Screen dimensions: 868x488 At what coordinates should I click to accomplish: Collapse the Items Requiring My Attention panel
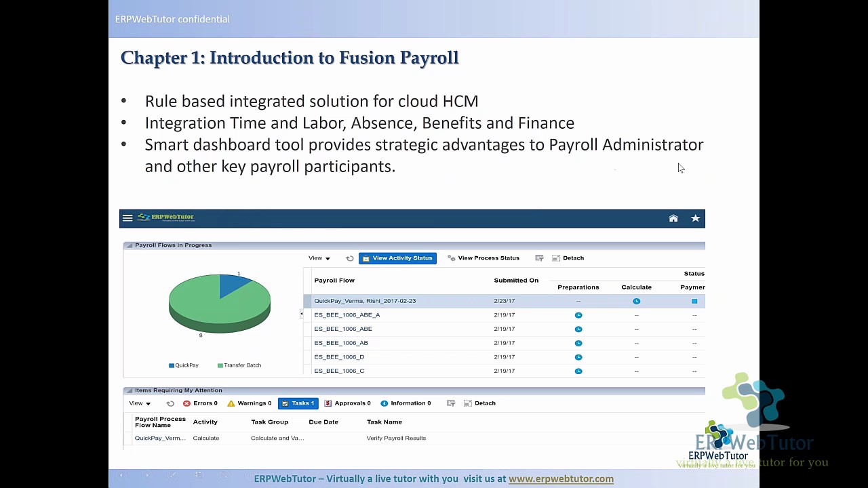129,390
